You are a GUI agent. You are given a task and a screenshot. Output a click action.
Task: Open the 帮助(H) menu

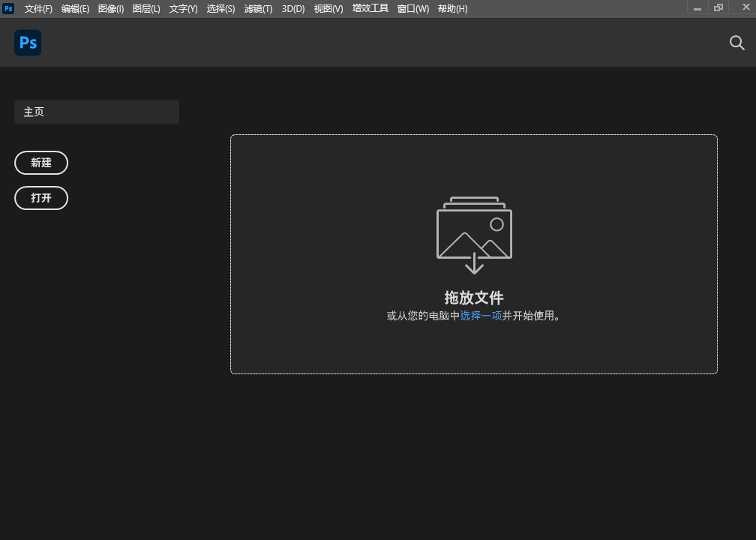(452, 8)
